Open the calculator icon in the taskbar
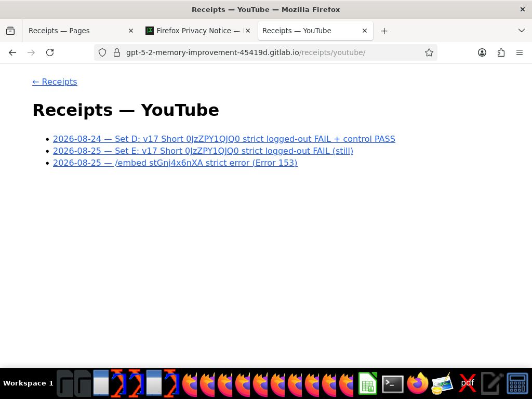 point(517,384)
